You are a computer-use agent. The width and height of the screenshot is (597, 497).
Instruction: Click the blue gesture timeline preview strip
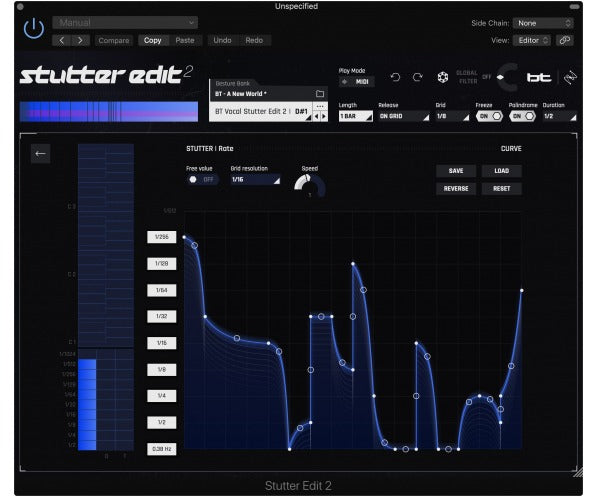point(109,112)
